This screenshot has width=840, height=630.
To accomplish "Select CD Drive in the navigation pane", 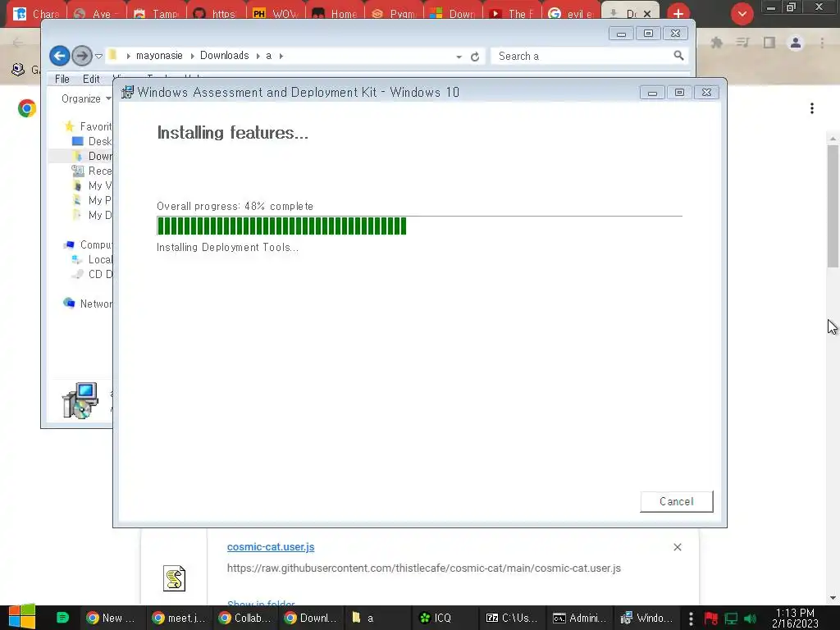I will coord(92,274).
